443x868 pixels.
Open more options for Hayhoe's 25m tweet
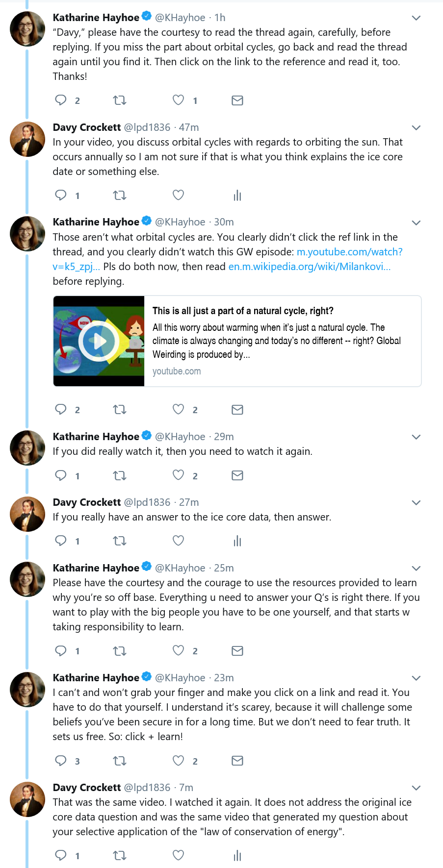click(416, 569)
